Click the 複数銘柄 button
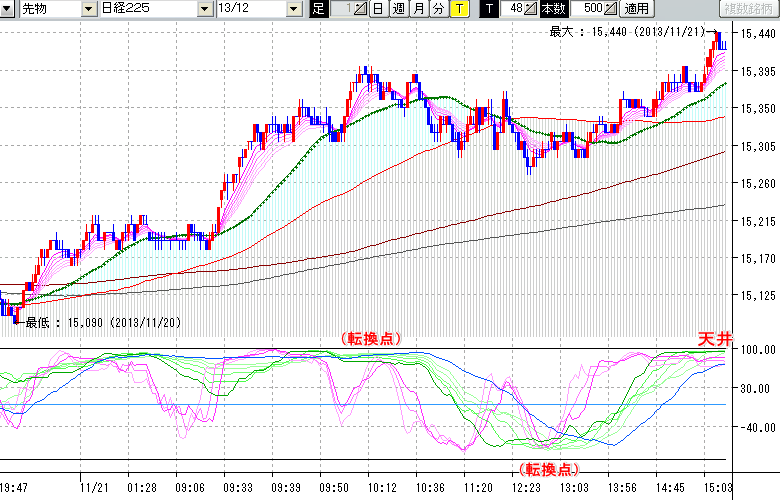Viewport: 780px width, 500px height. tap(748, 9)
